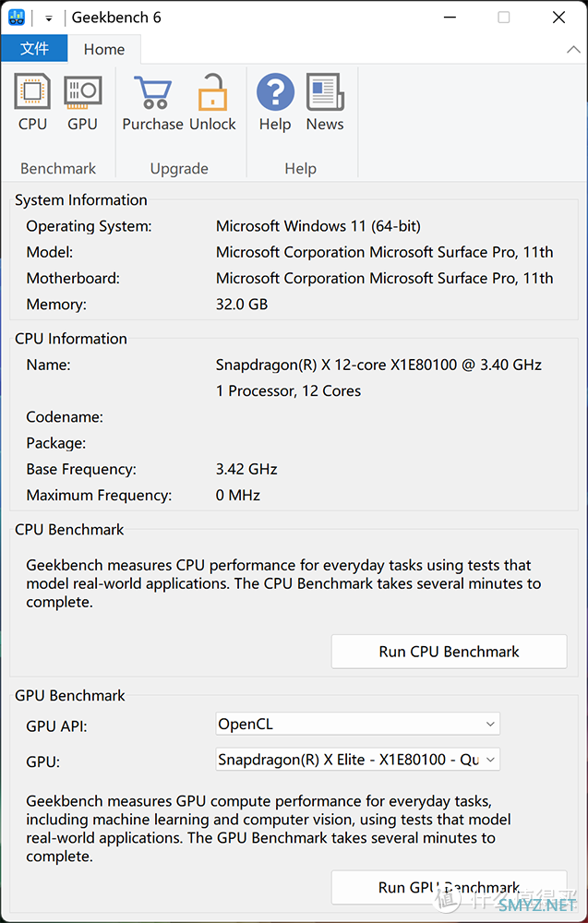Collapse the ribbon with the chevron
Image resolution: width=588 pixels, height=923 pixels.
pos(573,50)
